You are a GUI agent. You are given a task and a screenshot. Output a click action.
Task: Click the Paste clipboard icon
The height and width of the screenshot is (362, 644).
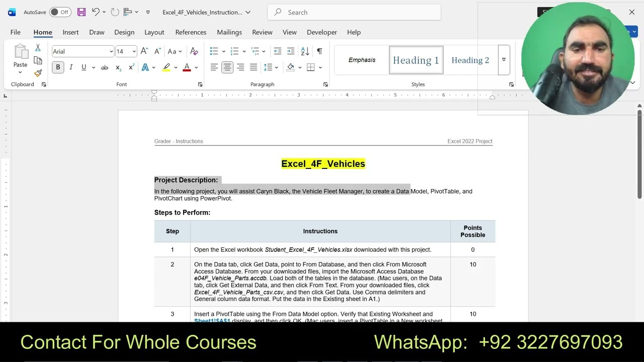pos(21,52)
